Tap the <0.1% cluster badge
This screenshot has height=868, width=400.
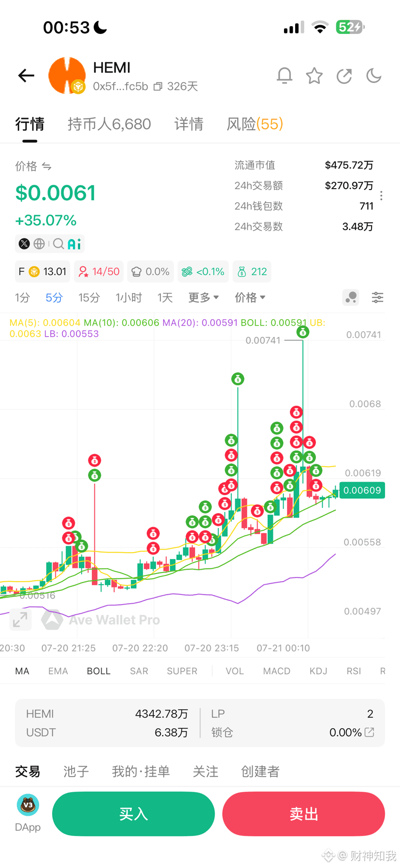tap(203, 272)
